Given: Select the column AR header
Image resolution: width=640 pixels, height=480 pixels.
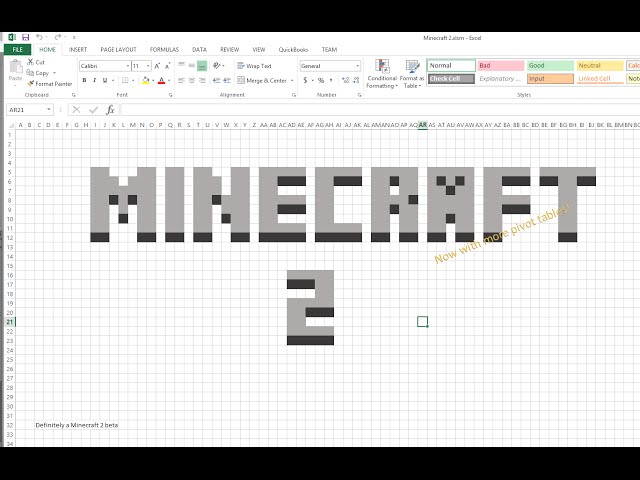Looking at the screenshot, I should pyautogui.click(x=422, y=125).
